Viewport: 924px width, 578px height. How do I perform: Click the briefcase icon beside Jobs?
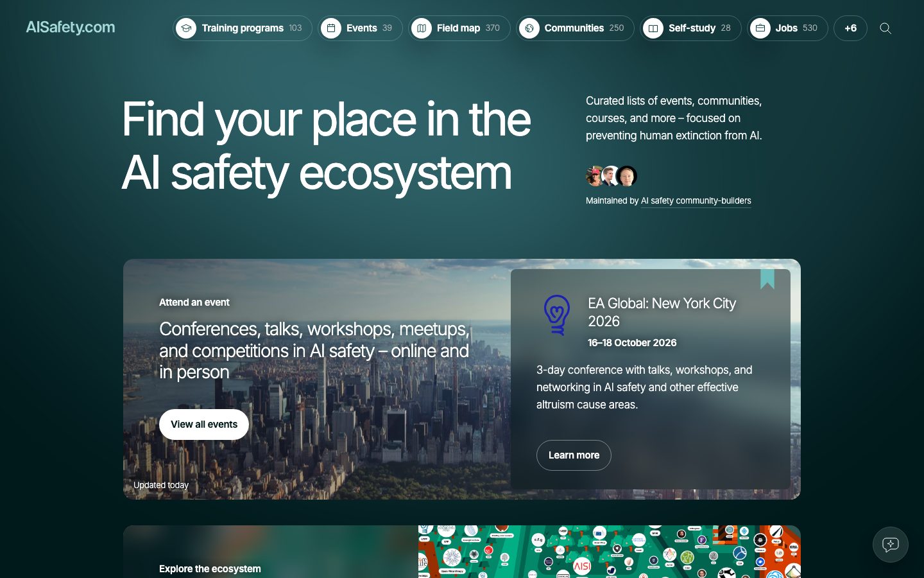760,28
